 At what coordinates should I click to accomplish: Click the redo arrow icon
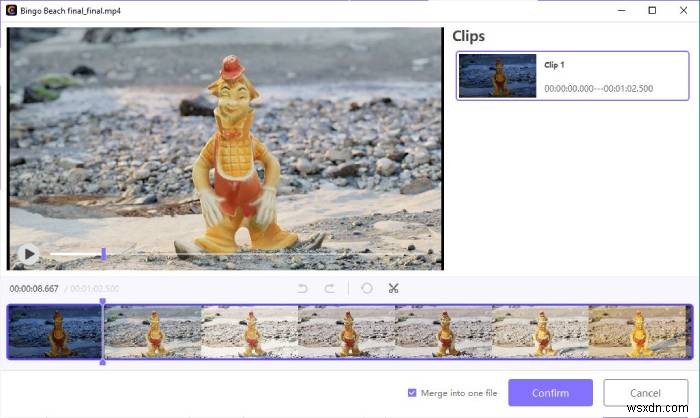[329, 288]
